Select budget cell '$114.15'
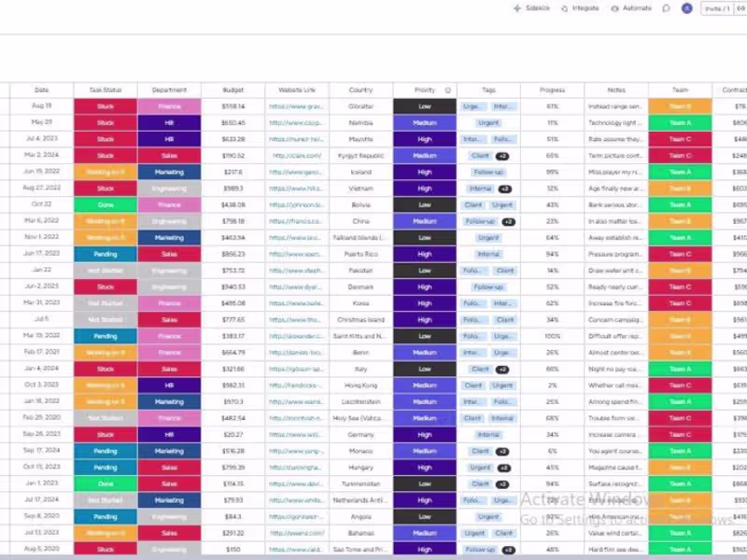 (233, 483)
